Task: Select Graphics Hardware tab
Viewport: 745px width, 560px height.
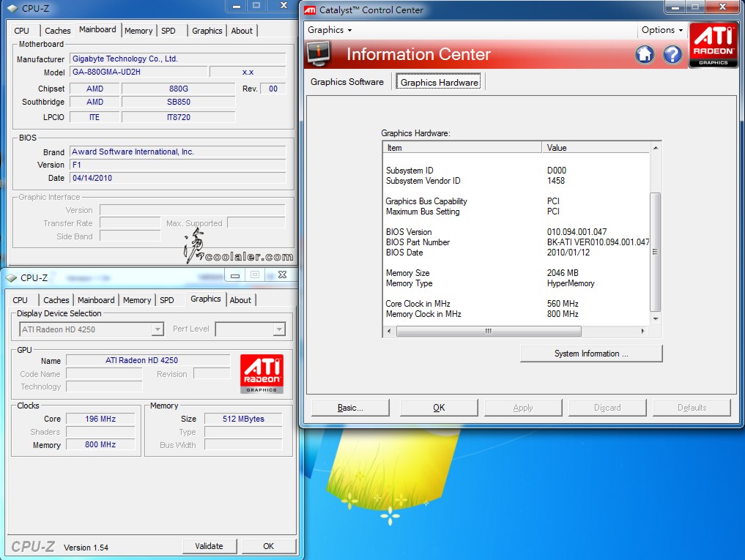Action: tap(439, 82)
